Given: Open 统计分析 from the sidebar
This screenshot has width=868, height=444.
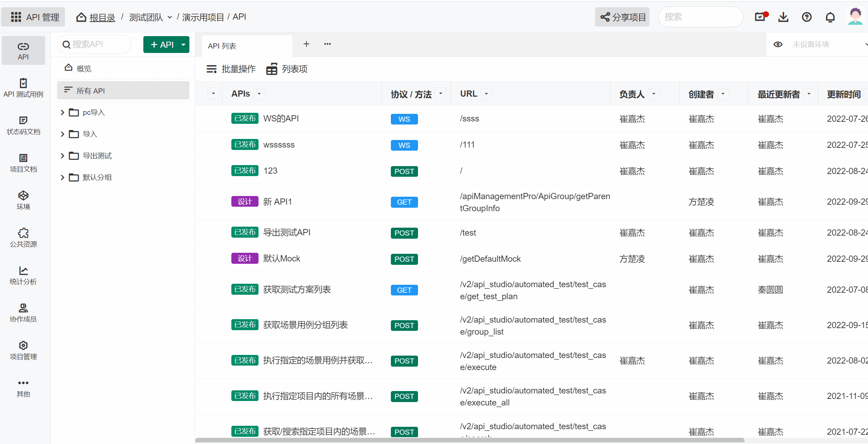Looking at the screenshot, I should [x=23, y=275].
